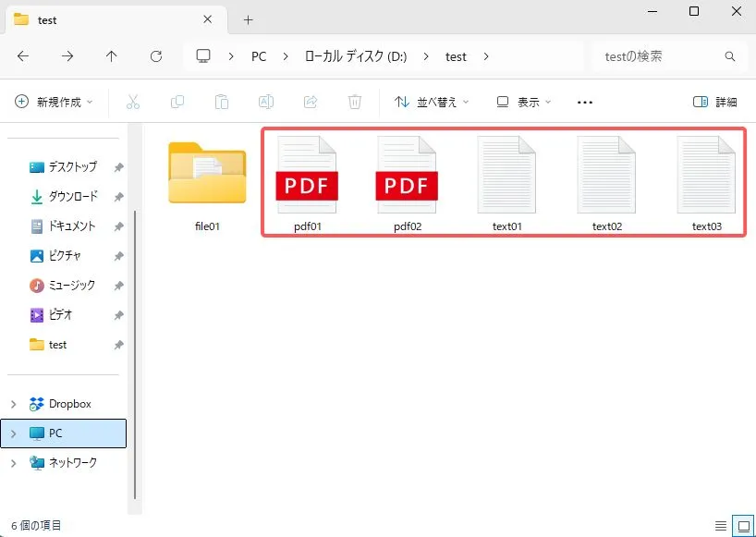Expand the Dropbox tree node
Image resolution: width=756 pixels, height=537 pixels.
point(14,404)
